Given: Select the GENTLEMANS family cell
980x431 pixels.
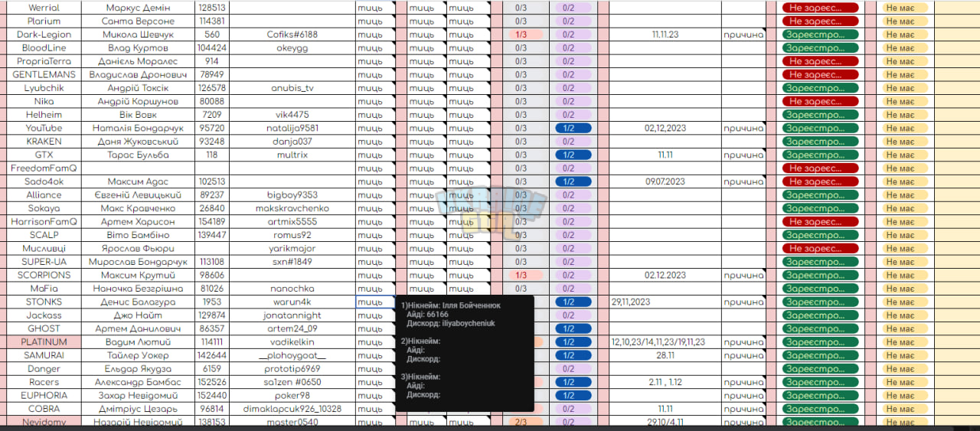Looking at the screenshot, I should pyautogui.click(x=44, y=74).
